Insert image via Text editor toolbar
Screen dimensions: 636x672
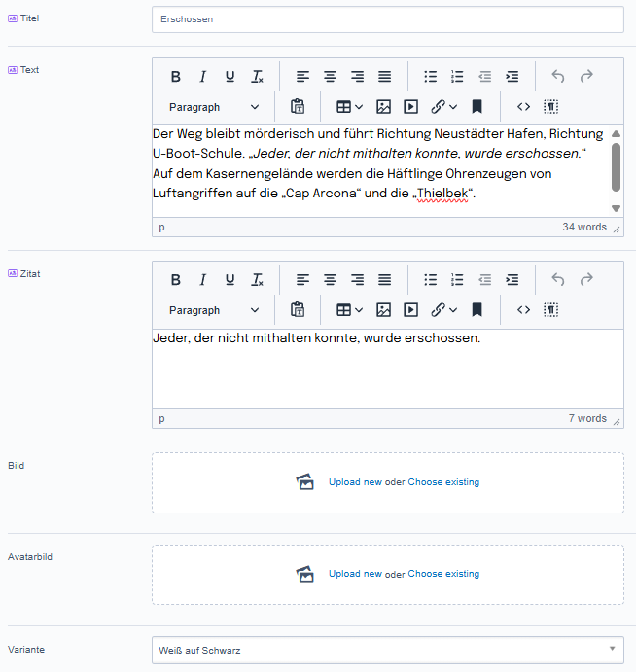pyautogui.click(x=384, y=107)
